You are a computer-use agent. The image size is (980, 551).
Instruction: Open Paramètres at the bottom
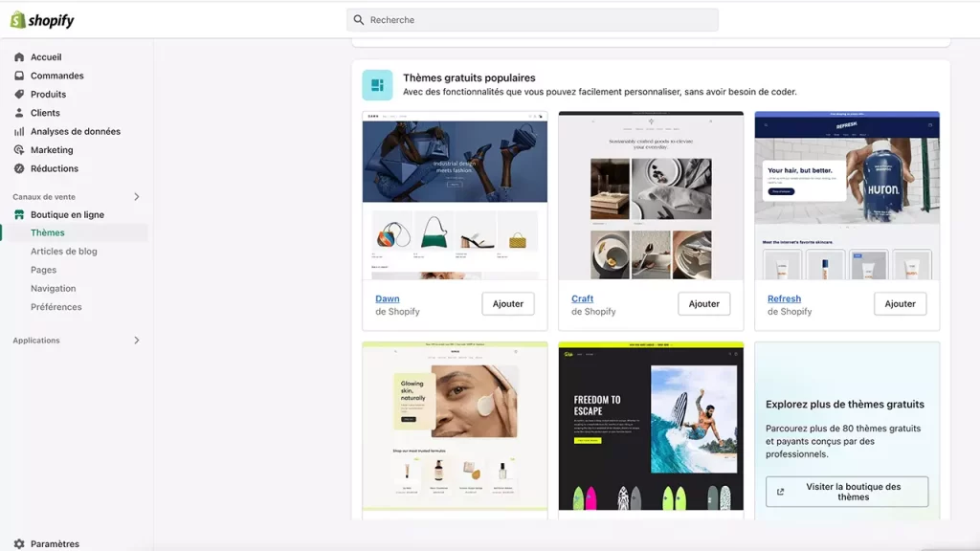click(55, 544)
